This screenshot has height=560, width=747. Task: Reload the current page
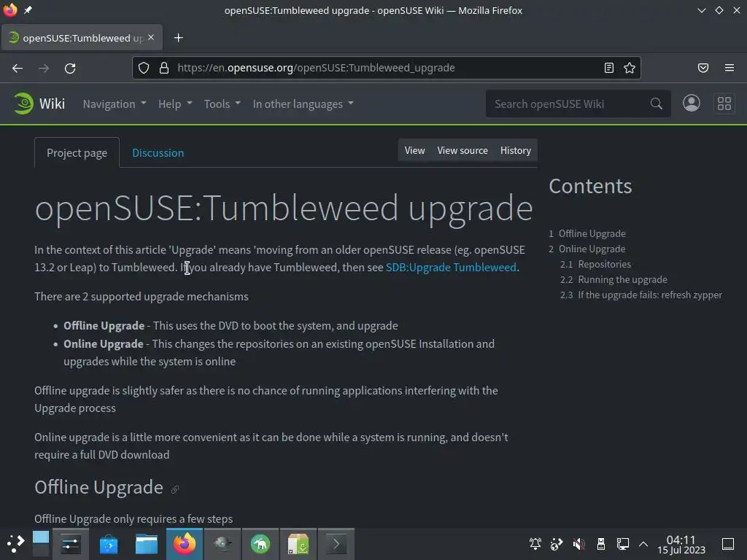(x=70, y=68)
